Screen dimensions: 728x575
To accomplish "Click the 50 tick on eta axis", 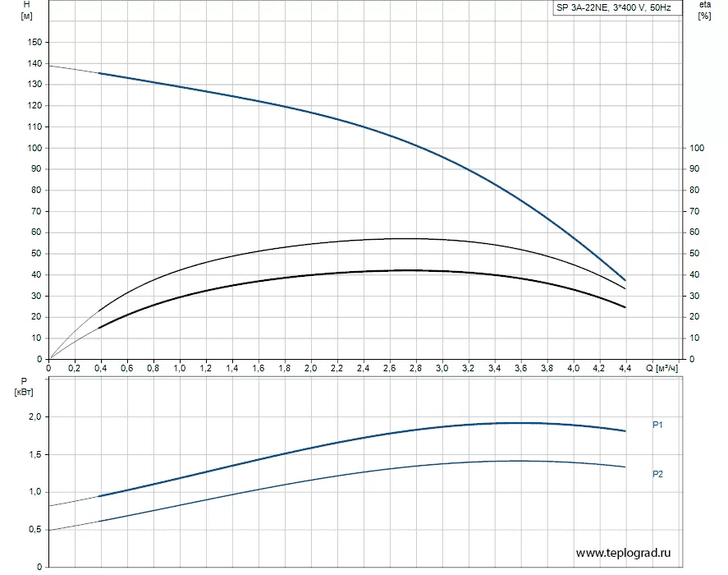I will (x=694, y=254).
